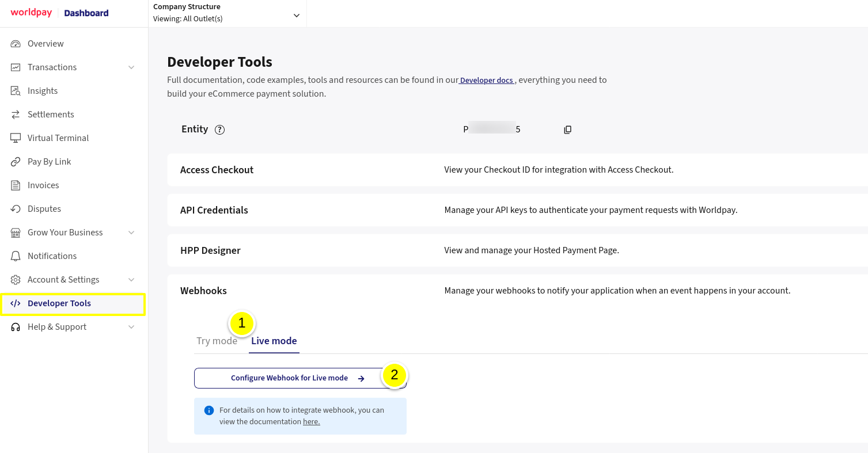Viewport: 868px width, 453px height.
Task: Select the Transactions chart icon
Action: [x=16, y=67]
